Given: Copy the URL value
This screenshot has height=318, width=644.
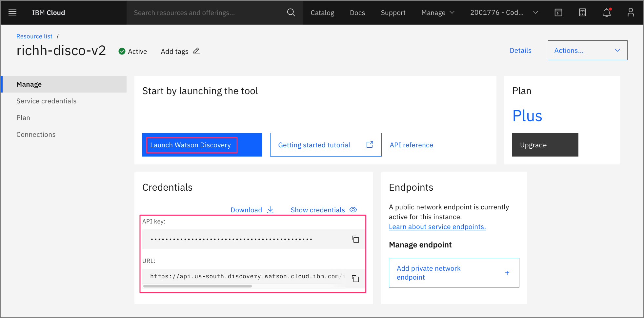Looking at the screenshot, I should click(x=355, y=279).
